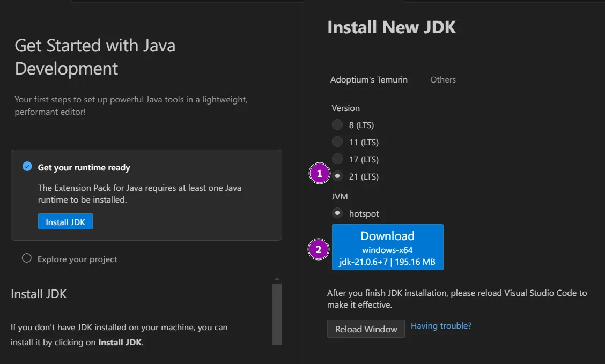Image resolution: width=605 pixels, height=364 pixels.
Task: Select the hotspot JVM option
Action: pyautogui.click(x=337, y=213)
